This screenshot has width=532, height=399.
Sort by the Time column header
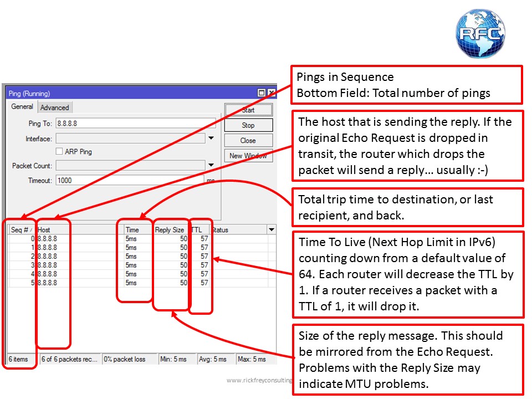tap(133, 229)
